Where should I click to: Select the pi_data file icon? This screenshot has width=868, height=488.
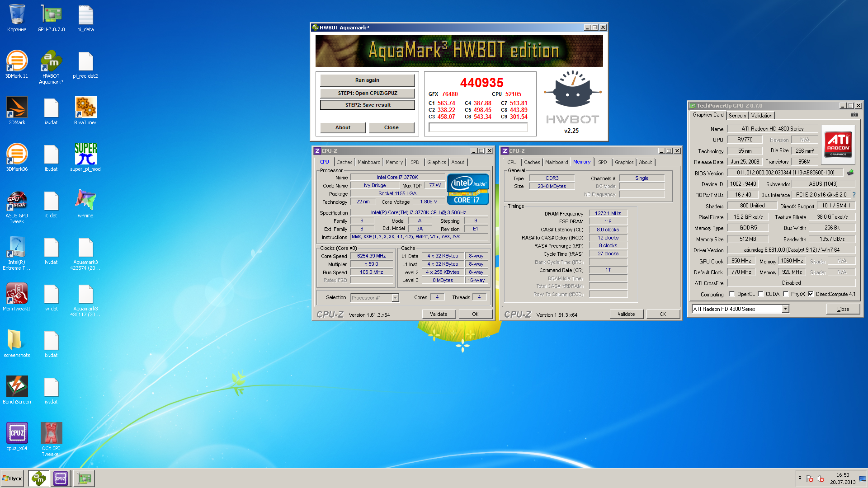85,19
